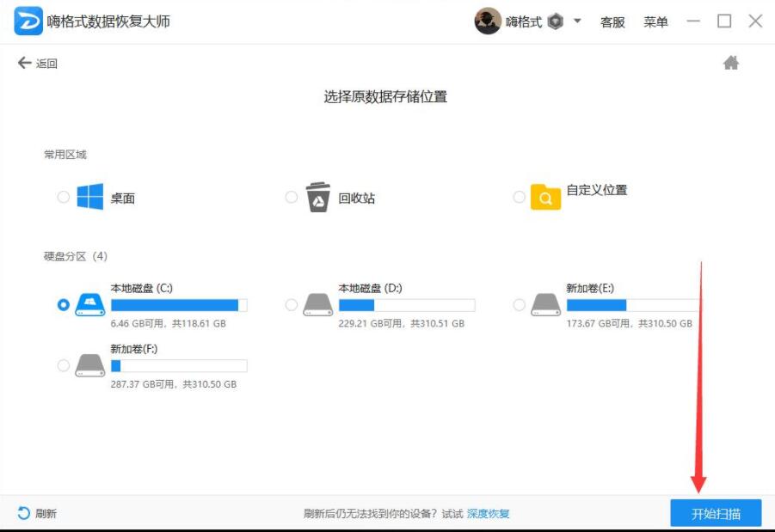This screenshot has height=532, width=775.
Task: Click the E: drive disk icon
Action: pyautogui.click(x=545, y=305)
